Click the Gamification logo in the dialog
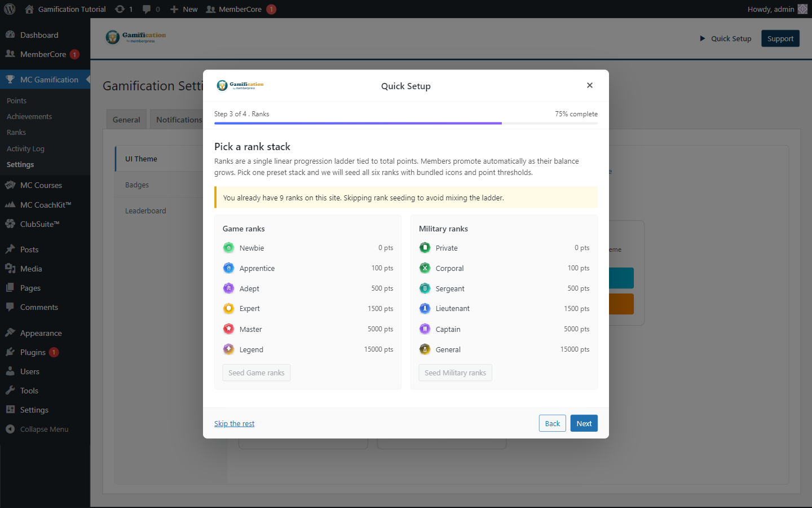 [240, 85]
